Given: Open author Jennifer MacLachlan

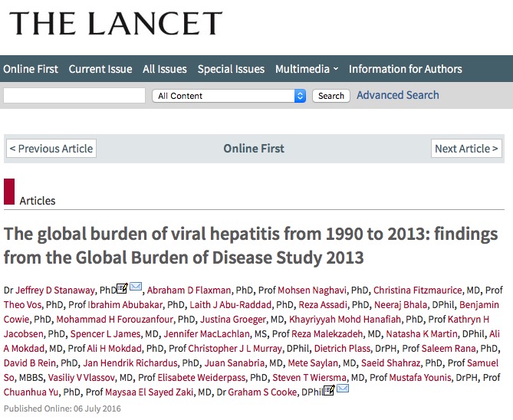Looking at the screenshot, I should 206,334.
